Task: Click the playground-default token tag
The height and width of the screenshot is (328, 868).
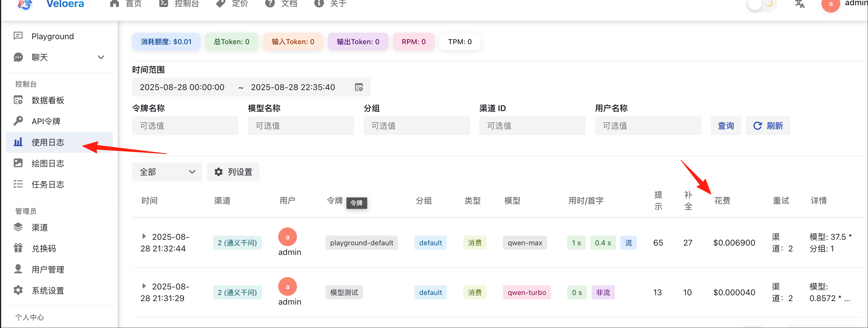Action: pos(362,243)
